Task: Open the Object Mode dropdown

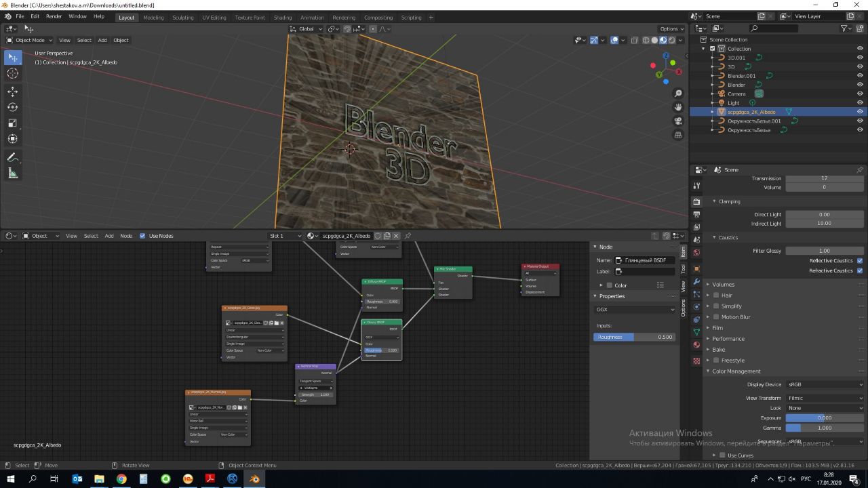Action: 29,40
